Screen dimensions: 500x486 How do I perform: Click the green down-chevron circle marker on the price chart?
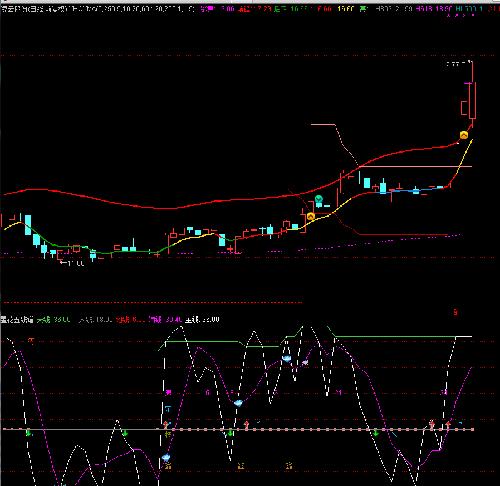[319, 199]
